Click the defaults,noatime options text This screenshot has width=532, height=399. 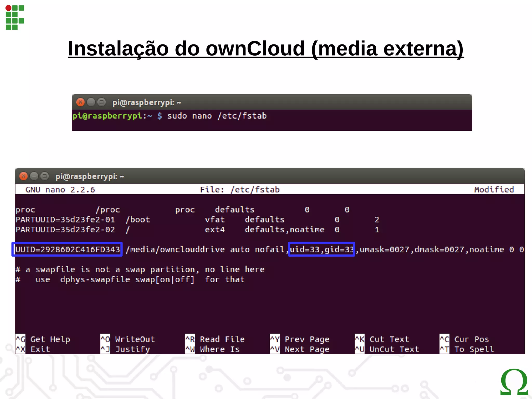285,230
